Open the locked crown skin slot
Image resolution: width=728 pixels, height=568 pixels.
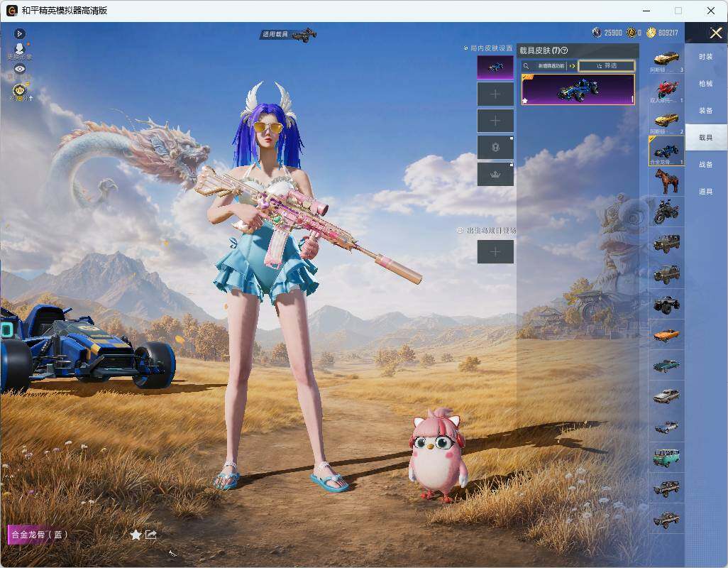point(495,174)
